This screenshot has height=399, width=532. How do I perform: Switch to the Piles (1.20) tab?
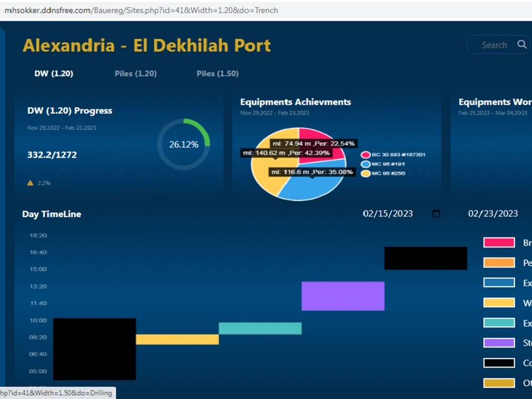click(x=135, y=73)
